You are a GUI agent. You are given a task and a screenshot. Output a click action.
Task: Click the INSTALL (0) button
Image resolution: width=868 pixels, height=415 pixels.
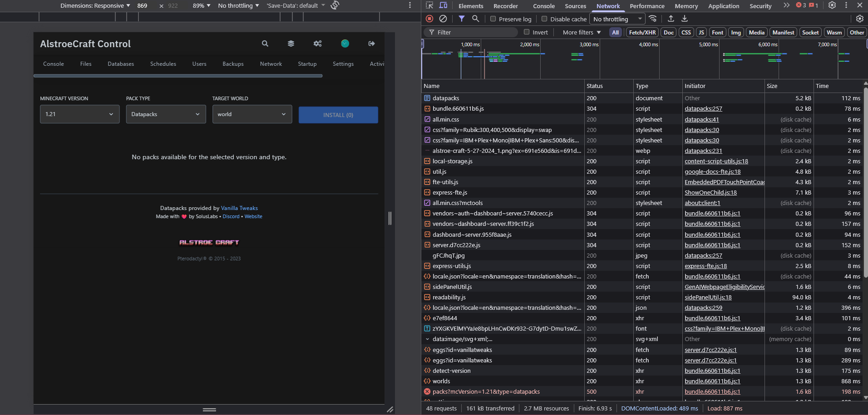click(x=338, y=115)
